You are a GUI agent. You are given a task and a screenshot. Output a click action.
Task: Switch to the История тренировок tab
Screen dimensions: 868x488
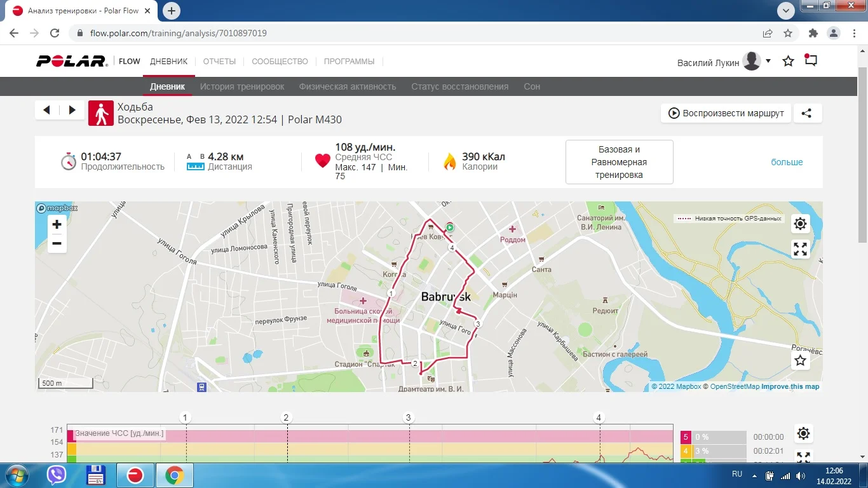242,86
